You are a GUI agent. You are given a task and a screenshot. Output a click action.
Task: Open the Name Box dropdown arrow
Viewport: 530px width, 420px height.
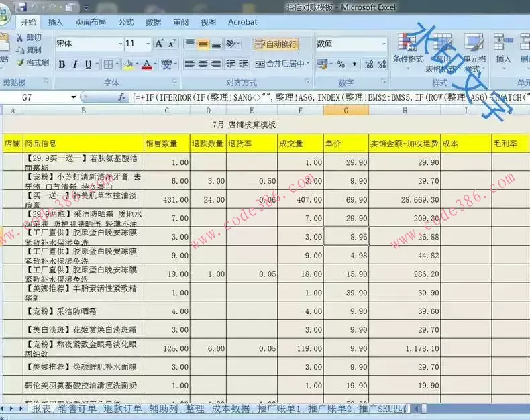point(73,97)
